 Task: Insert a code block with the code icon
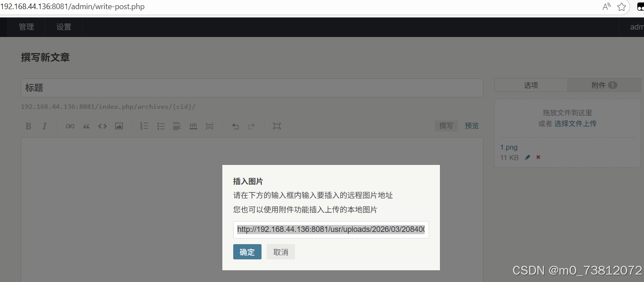[102, 126]
